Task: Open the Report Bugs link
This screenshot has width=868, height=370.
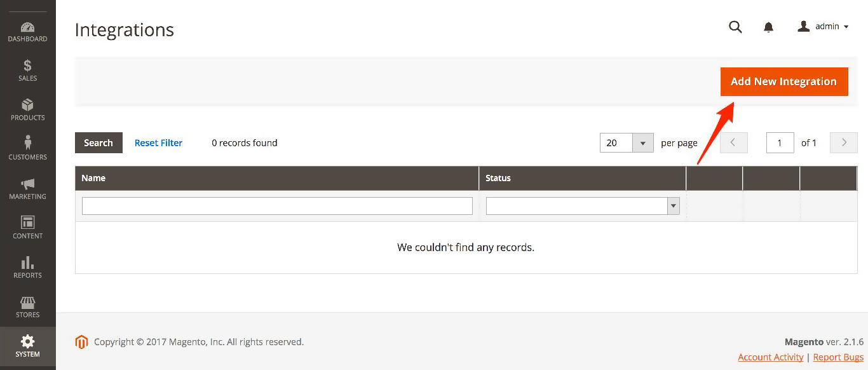Action: pos(838,357)
